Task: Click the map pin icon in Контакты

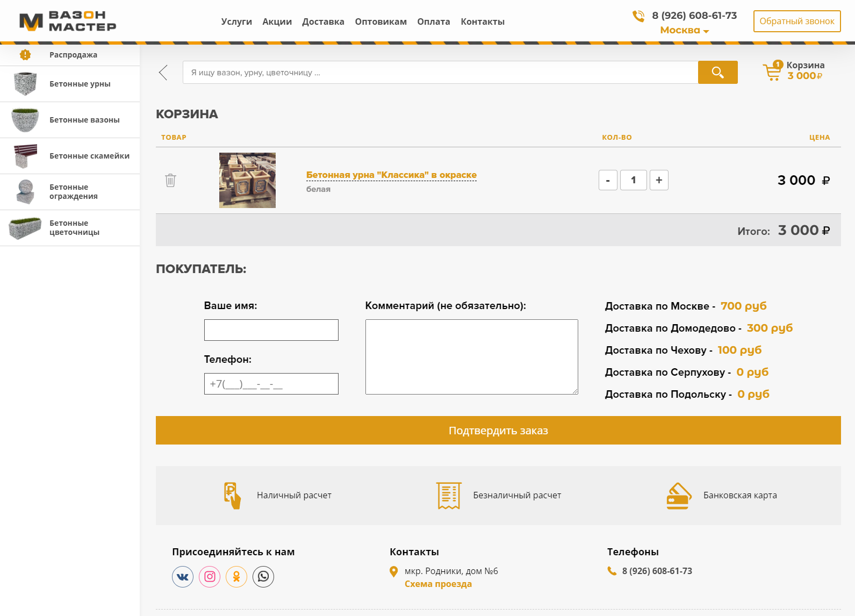Action: 393,571
